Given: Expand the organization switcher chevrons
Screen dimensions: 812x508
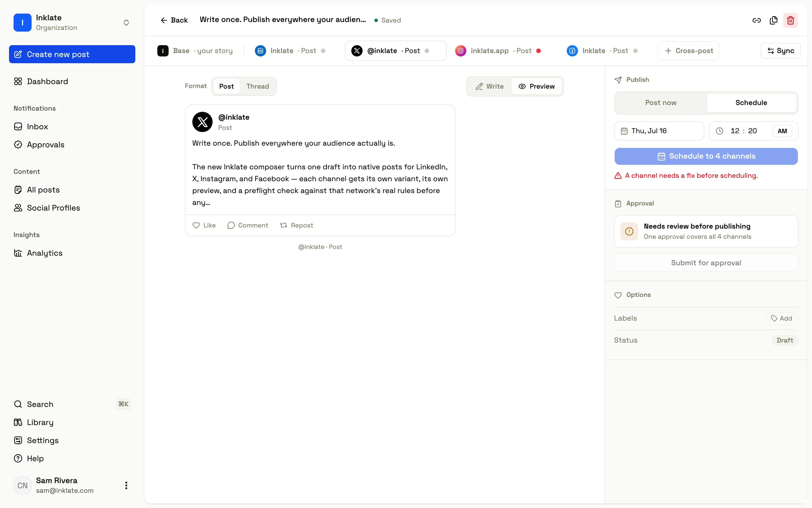Looking at the screenshot, I should pos(126,23).
